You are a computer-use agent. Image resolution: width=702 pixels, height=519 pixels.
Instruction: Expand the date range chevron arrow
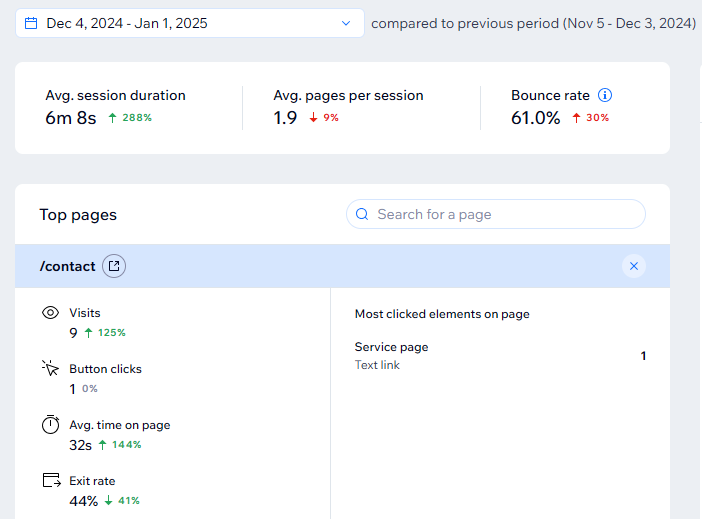click(346, 23)
